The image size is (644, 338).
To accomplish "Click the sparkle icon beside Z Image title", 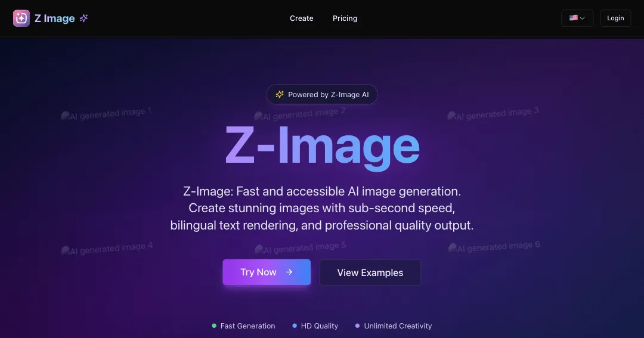I will click(84, 18).
